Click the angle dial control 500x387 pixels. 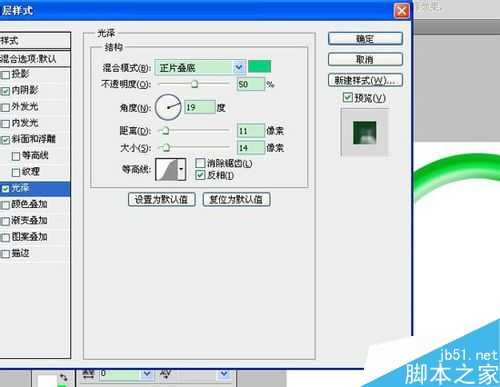tap(168, 107)
